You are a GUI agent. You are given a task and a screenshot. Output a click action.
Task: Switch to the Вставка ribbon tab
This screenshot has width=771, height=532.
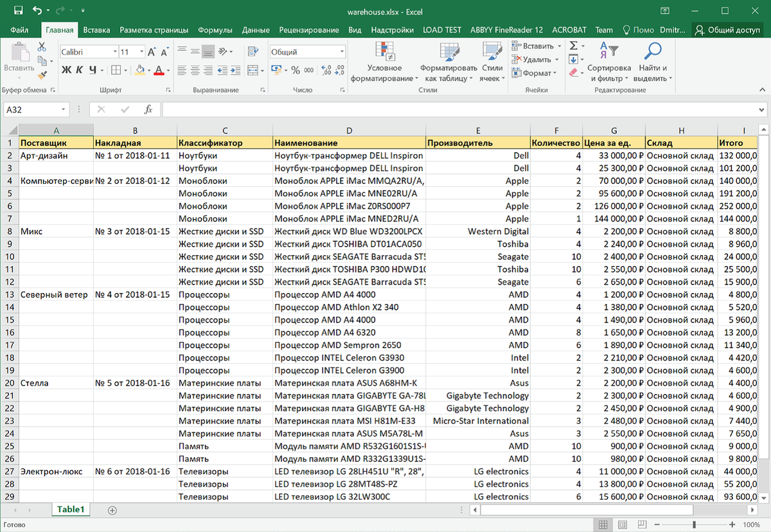pos(96,30)
